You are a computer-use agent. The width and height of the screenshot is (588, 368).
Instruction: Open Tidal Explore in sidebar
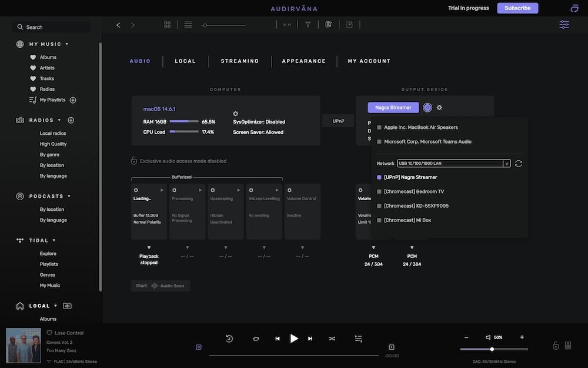[x=48, y=253]
